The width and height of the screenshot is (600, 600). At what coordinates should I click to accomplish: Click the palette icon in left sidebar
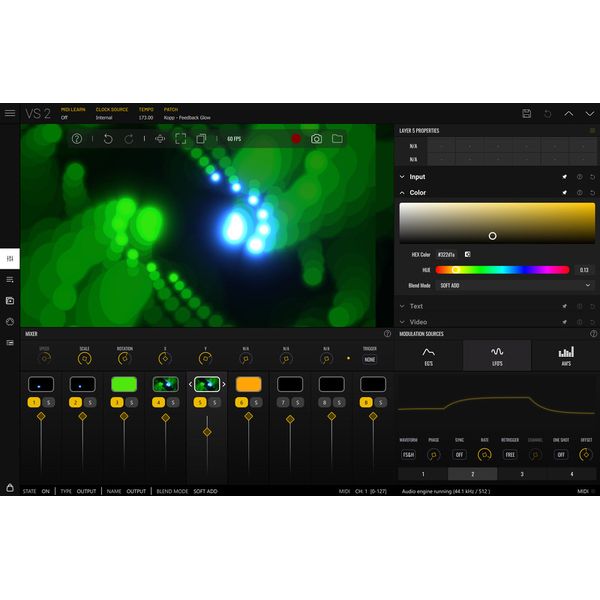10,321
